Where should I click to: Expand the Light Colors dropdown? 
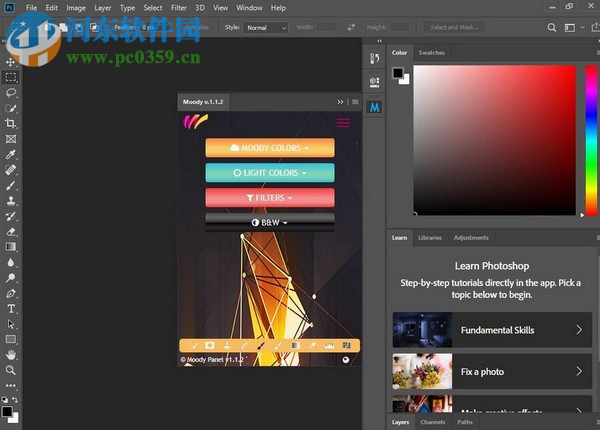pos(269,172)
